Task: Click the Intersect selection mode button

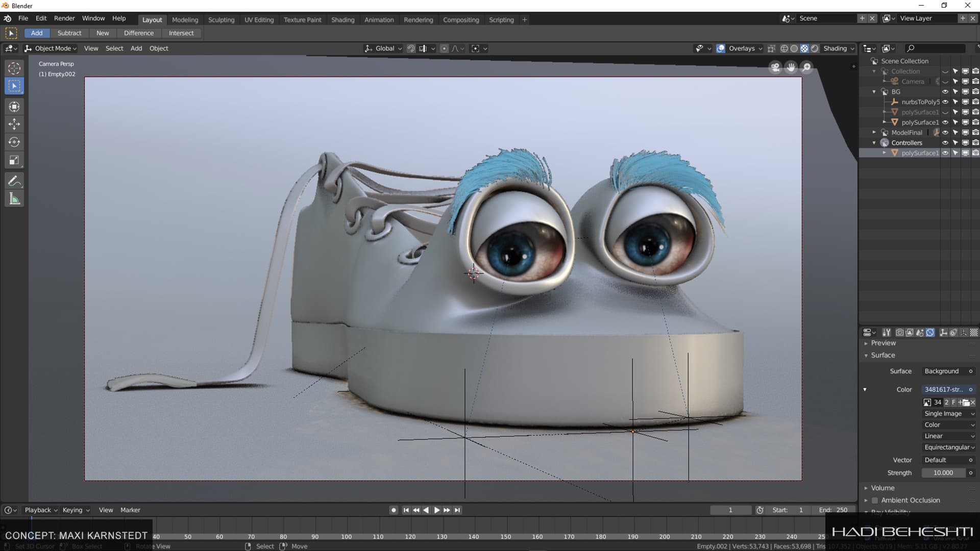Action: 181,33
